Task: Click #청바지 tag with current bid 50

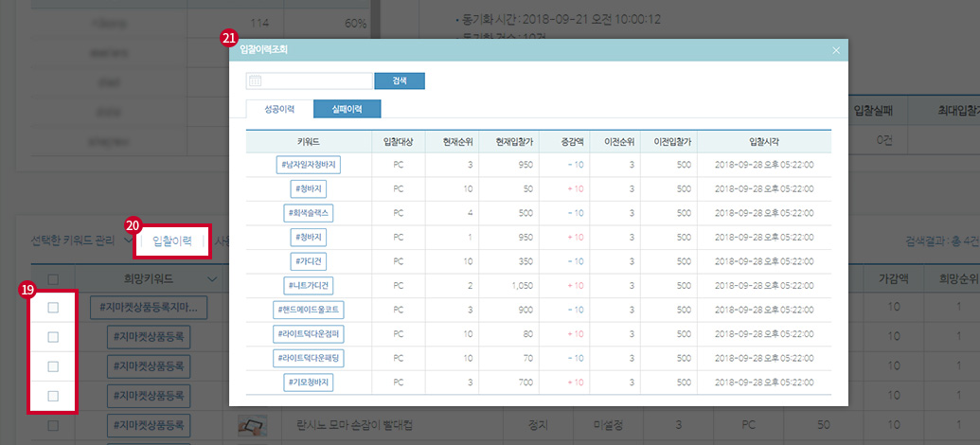Action: [x=309, y=189]
